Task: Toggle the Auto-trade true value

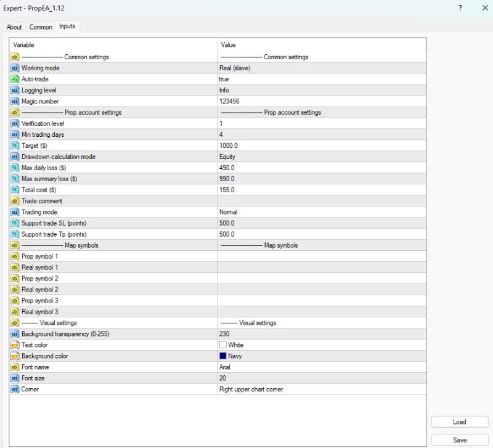Action: coord(224,79)
